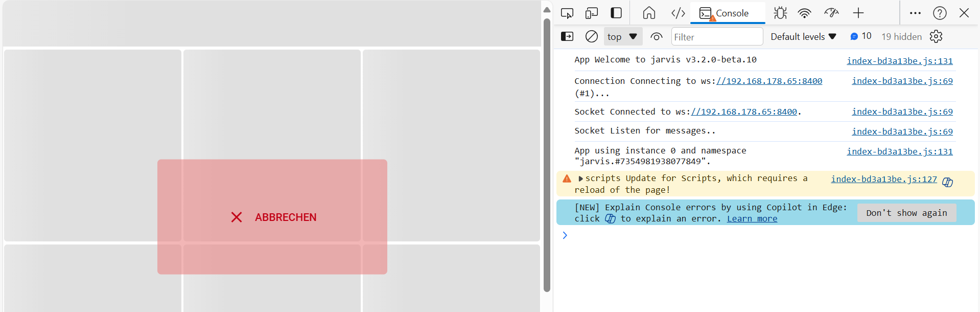Open the Performance gauge icon tab

pos(831,13)
